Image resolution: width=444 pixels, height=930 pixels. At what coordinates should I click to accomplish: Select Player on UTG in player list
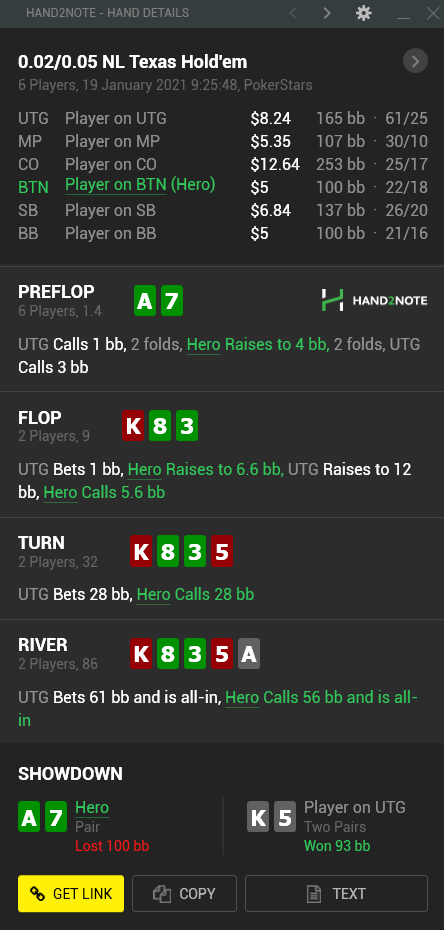click(x=116, y=118)
